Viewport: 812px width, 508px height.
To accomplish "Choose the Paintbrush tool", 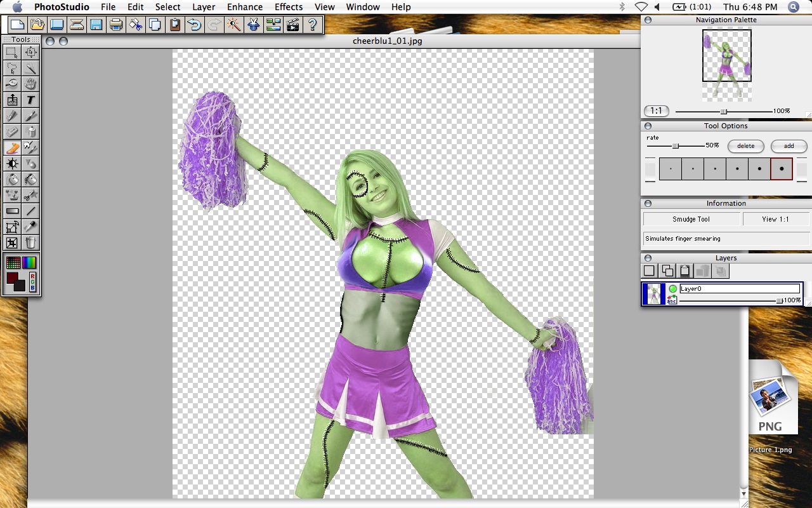I will tap(30, 116).
